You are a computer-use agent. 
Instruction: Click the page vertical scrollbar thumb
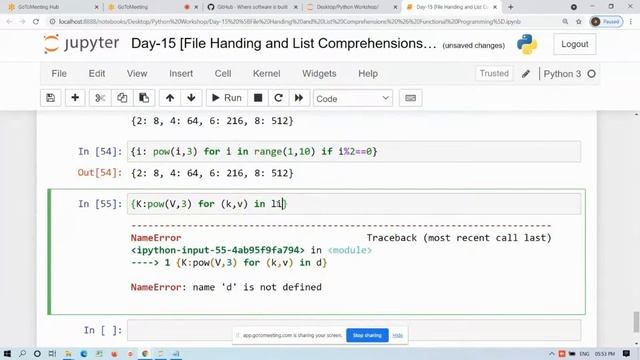pyautogui.click(x=636, y=322)
